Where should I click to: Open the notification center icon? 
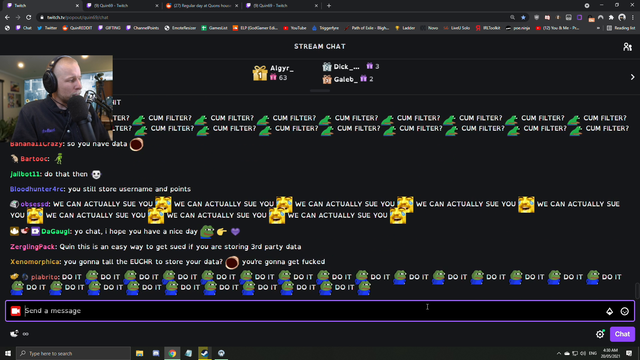629,353
